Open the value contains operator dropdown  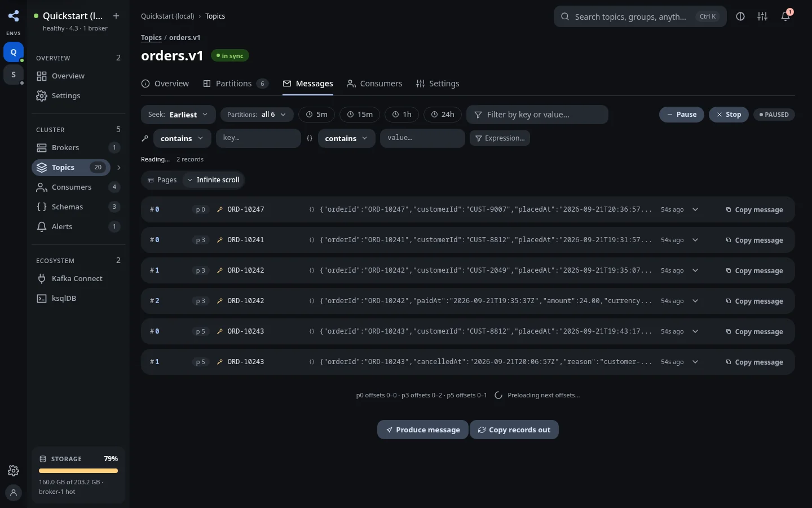click(346, 138)
